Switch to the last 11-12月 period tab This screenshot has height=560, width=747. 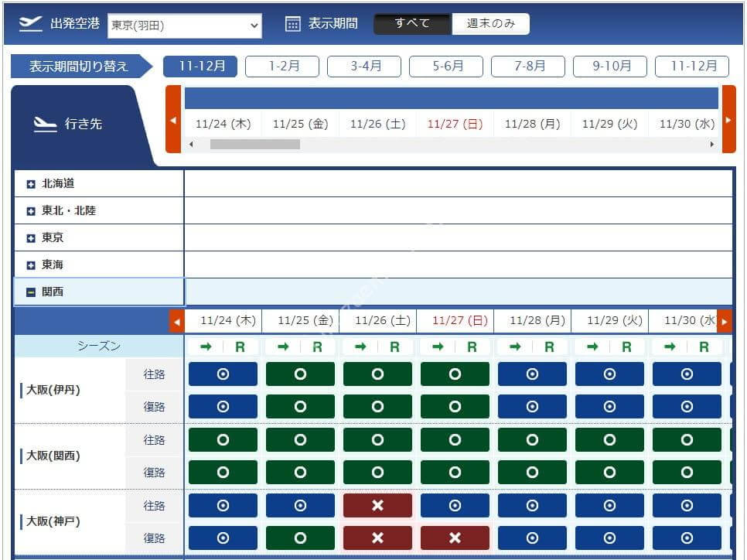tap(692, 66)
